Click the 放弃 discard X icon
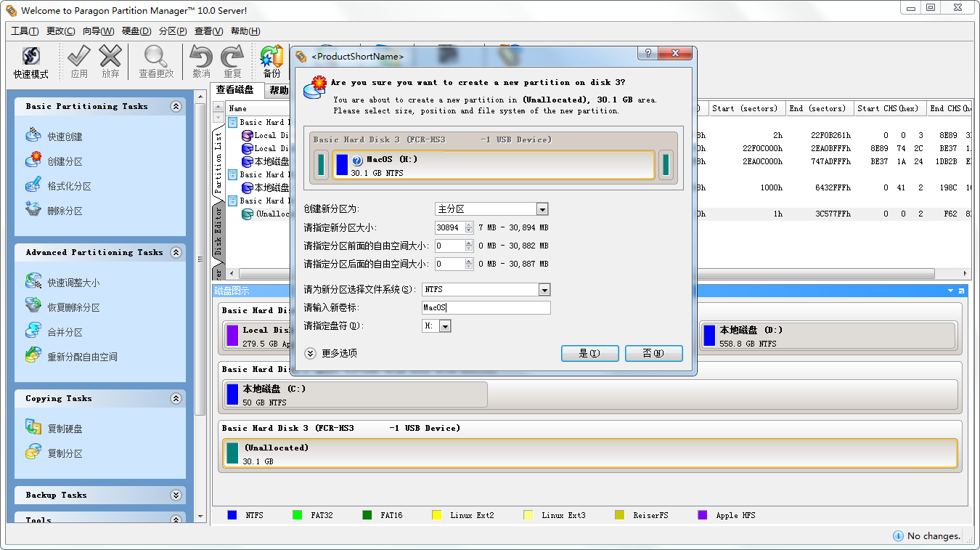This screenshot has height=550, width=980. click(110, 56)
